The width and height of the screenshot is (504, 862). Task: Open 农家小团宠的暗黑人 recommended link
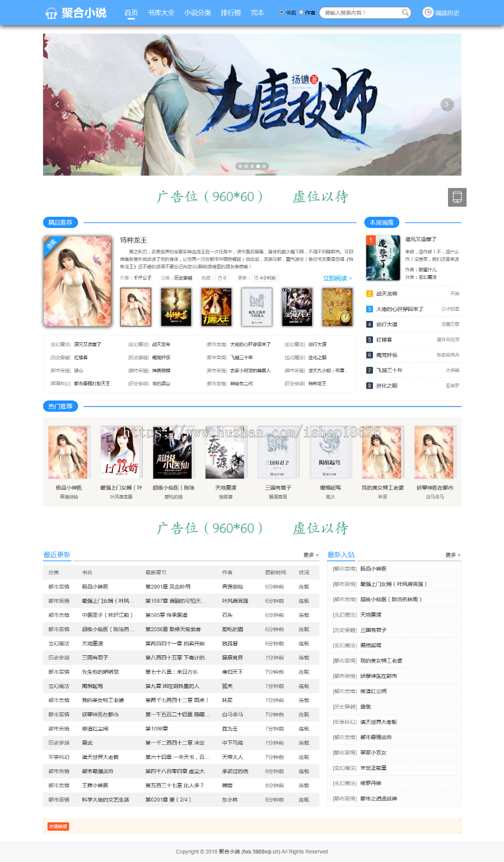pos(250,371)
